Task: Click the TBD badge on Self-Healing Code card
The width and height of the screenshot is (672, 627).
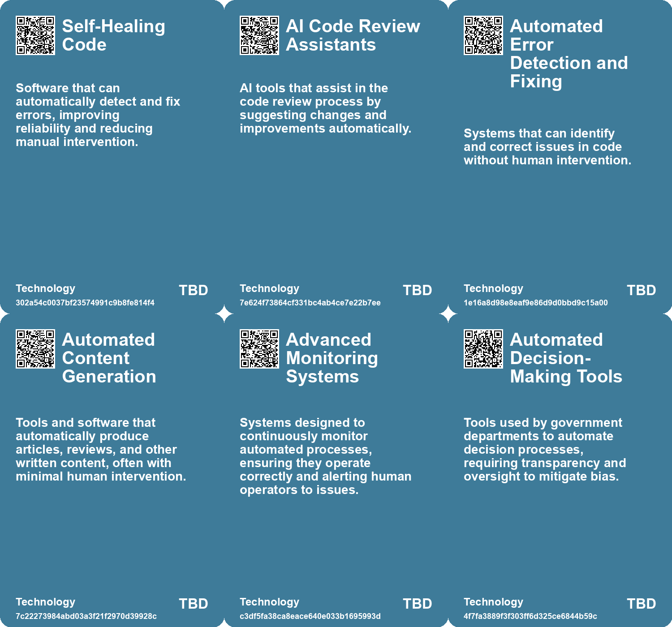Action: coord(193,290)
